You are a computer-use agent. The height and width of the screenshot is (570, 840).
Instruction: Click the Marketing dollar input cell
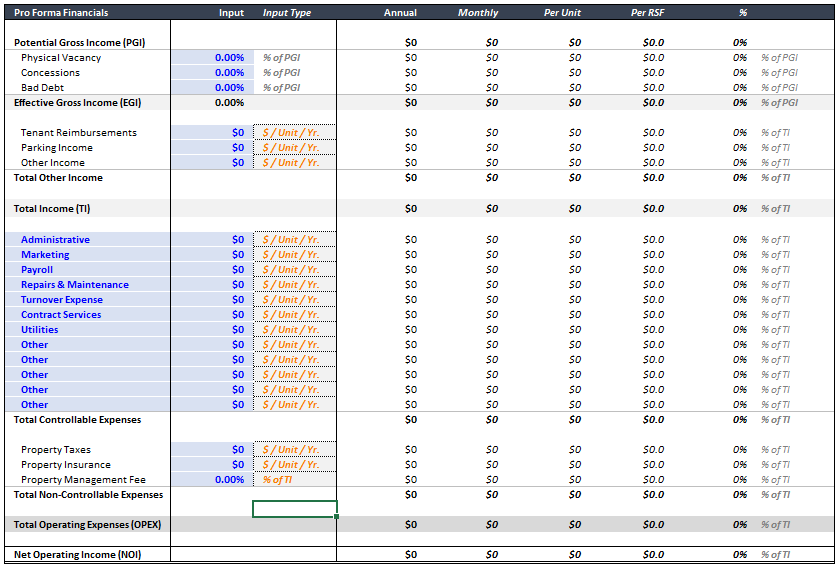click(212, 254)
